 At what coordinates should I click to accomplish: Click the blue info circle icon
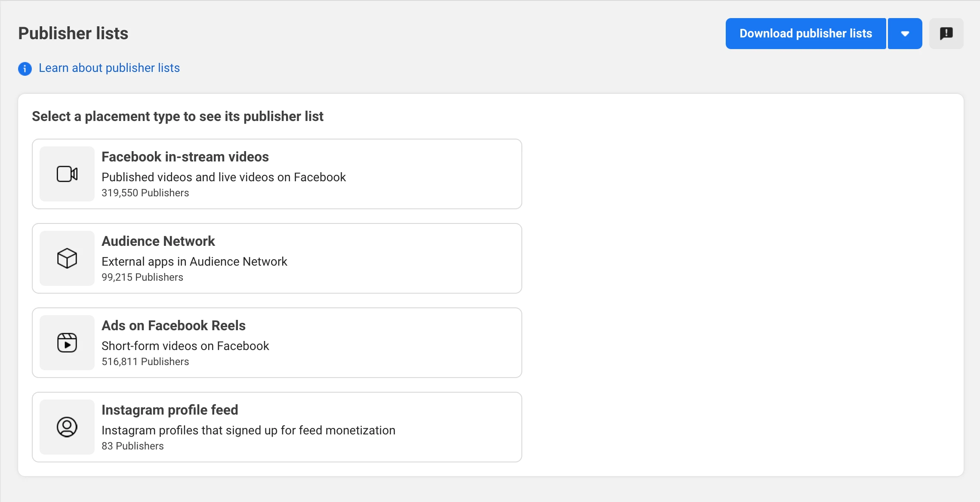pyautogui.click(x=25, y=68)
